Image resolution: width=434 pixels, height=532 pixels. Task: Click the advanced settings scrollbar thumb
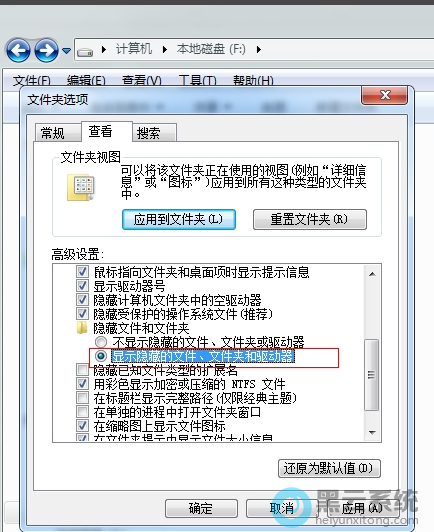pyautogui.click(x=372, y=375)
